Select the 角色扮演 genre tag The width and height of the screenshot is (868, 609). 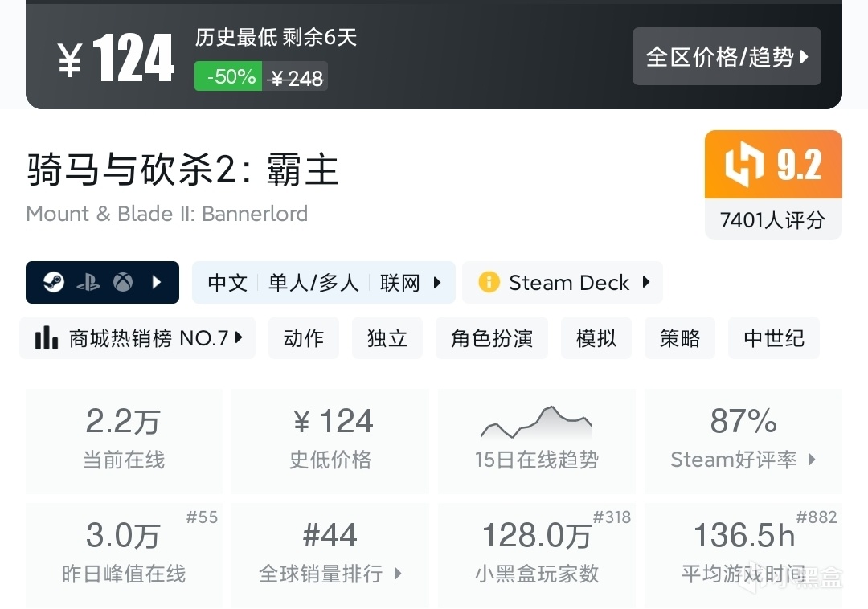pos(492,338)
